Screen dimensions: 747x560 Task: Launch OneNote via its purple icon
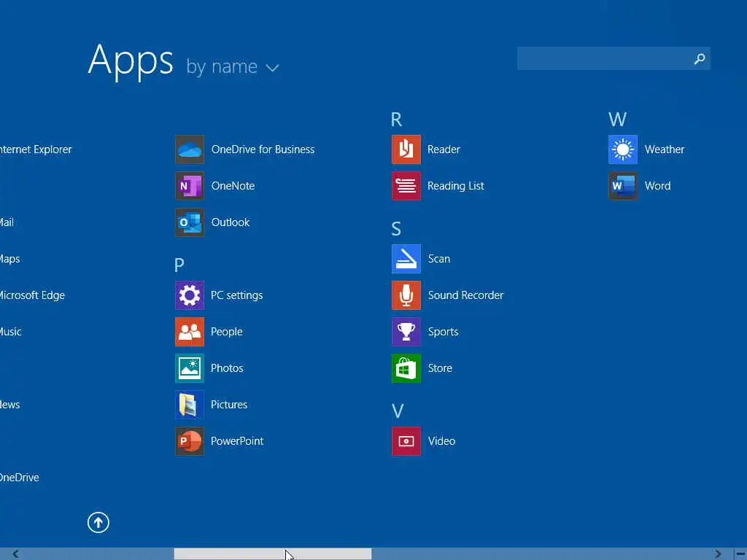(x=190, y=186)
